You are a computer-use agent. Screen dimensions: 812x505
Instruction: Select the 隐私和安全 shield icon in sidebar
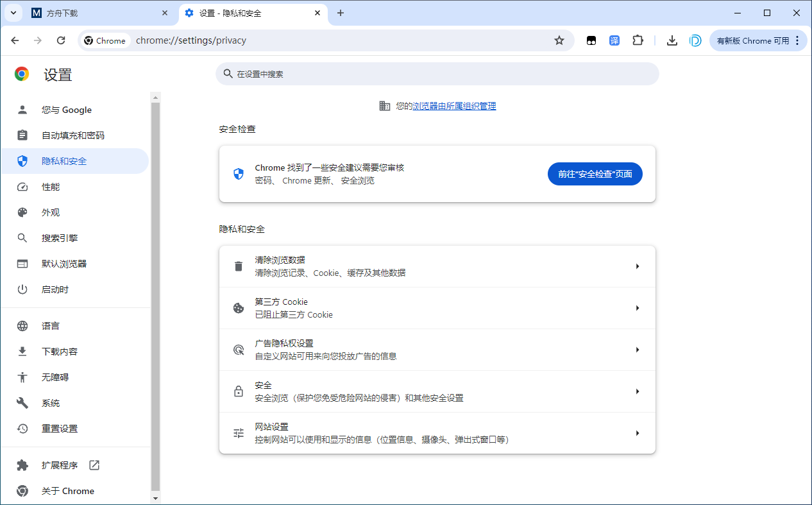(x=22, y=160)
